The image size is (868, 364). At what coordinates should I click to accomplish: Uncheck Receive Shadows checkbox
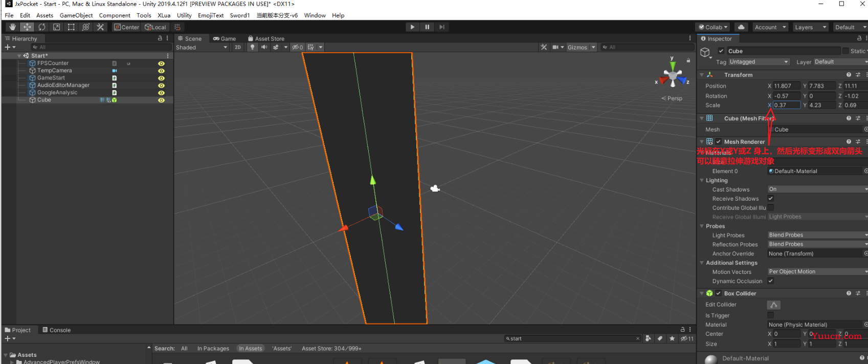point(771,199)
